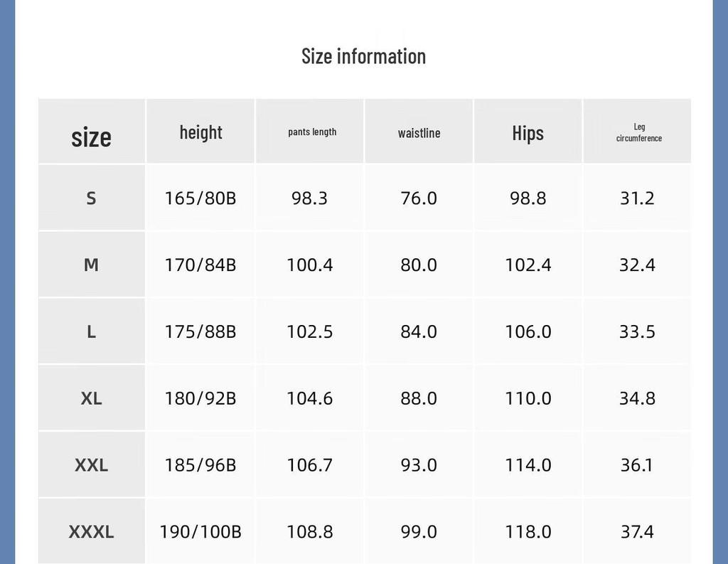Select the M size row label
This screenshot has width=728, height=564.
[92, 265]
